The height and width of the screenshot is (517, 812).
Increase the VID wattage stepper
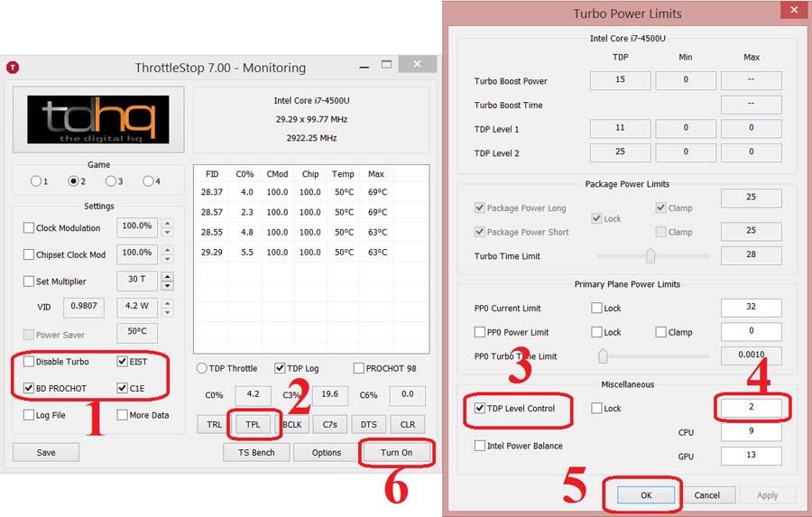coord(167,303)
